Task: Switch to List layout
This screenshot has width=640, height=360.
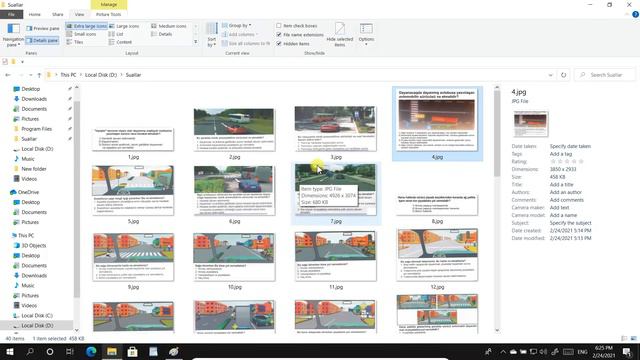Action: click(116, 34)
